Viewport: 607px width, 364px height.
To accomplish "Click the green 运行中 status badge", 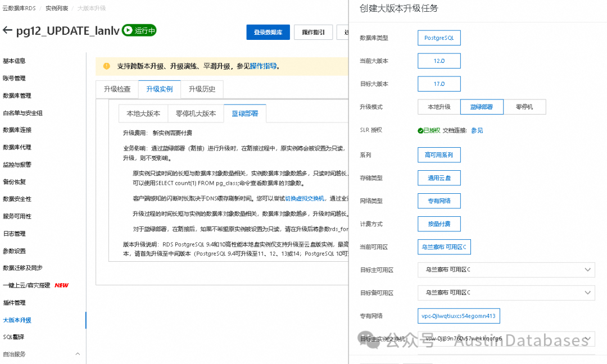I will click(139, 30).
